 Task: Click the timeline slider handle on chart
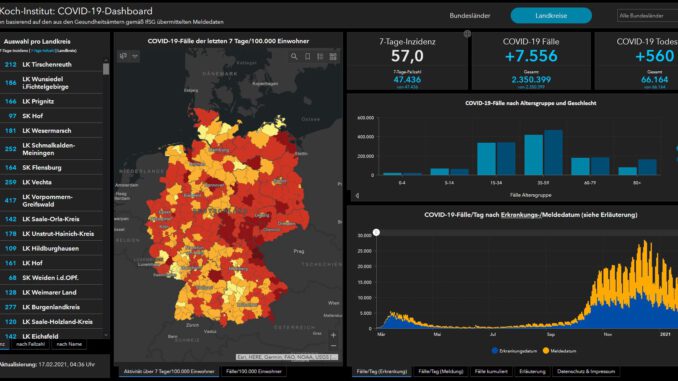376,233
